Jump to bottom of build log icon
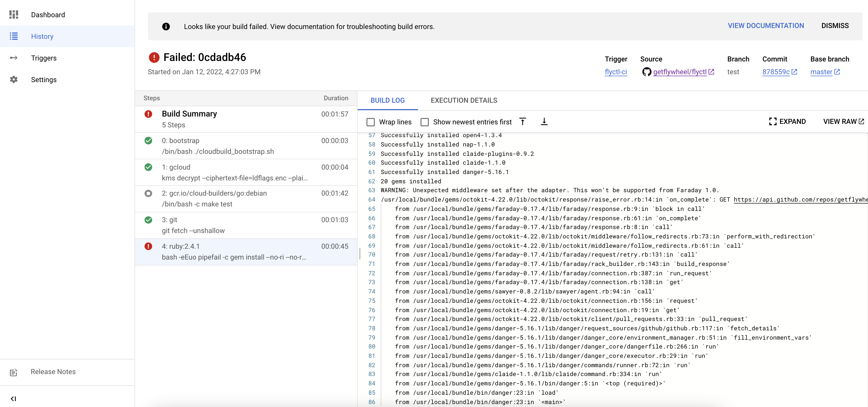This screenshot has height=407, width=868. (x=544, y=122)
